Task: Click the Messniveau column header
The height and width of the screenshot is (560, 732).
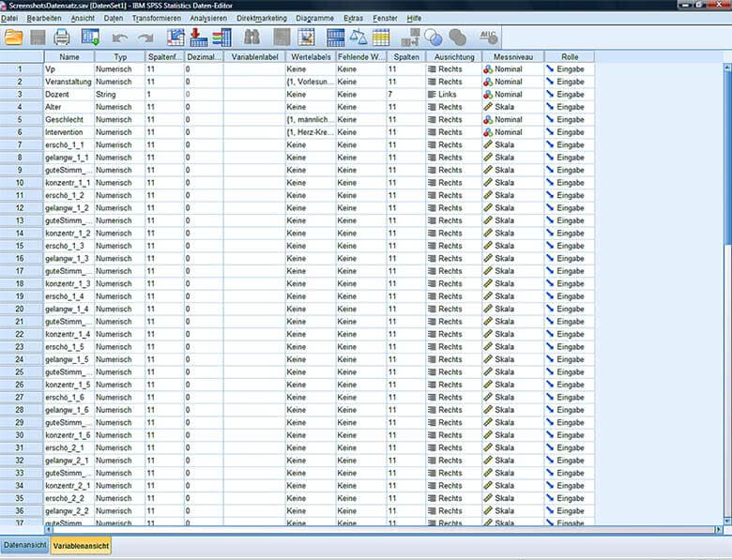Action: [513, 57]
